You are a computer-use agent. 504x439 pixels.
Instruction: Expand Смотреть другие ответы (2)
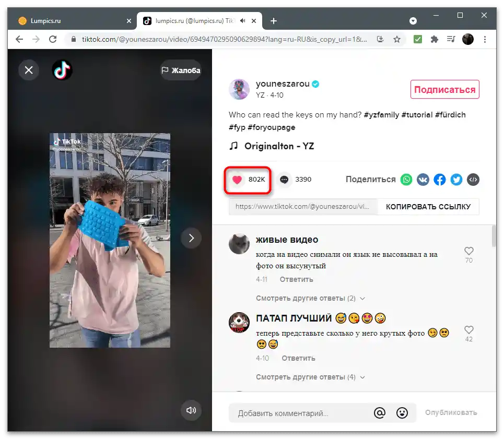[x=311, y=299]
